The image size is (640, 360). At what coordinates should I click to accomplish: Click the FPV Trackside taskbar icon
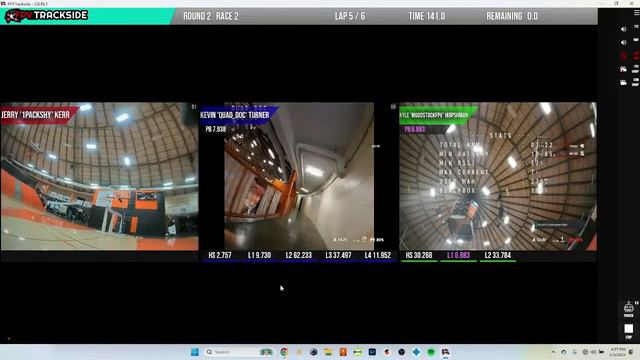(x=445, y=352)
